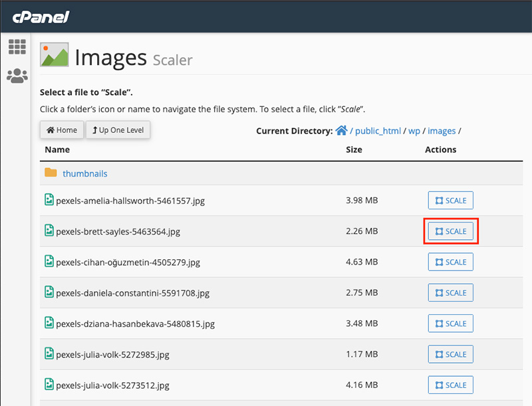Scale pexels-brett-sayles-5463564.jpg
532x406 pixels.
click(450, 231)
